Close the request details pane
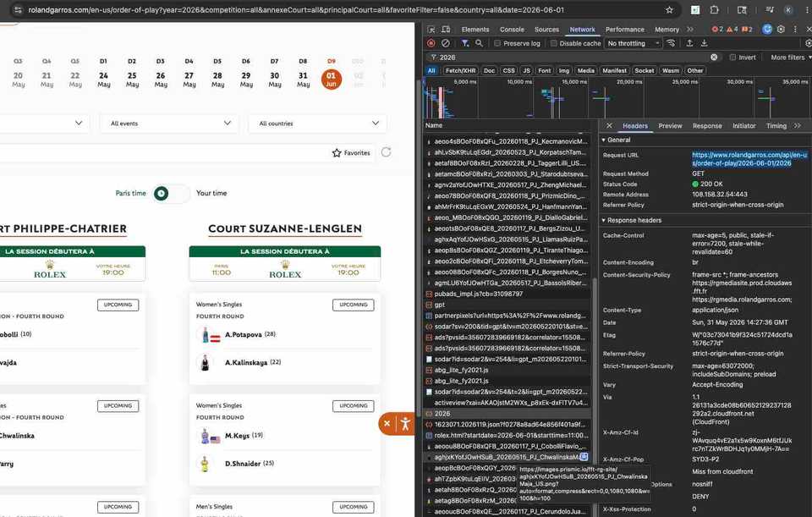 (609, 126)
